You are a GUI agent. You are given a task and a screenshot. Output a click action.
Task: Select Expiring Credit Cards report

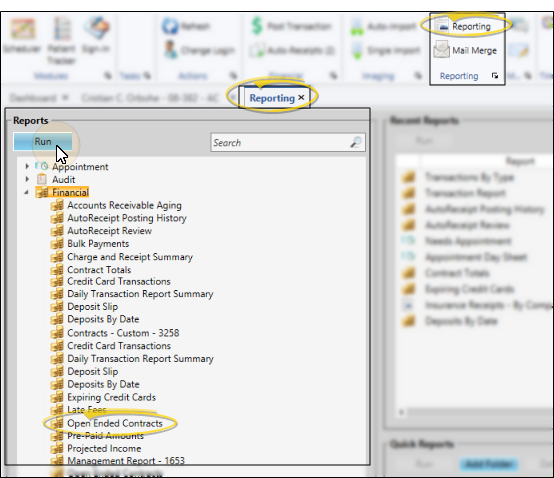[x=111, y=397]
